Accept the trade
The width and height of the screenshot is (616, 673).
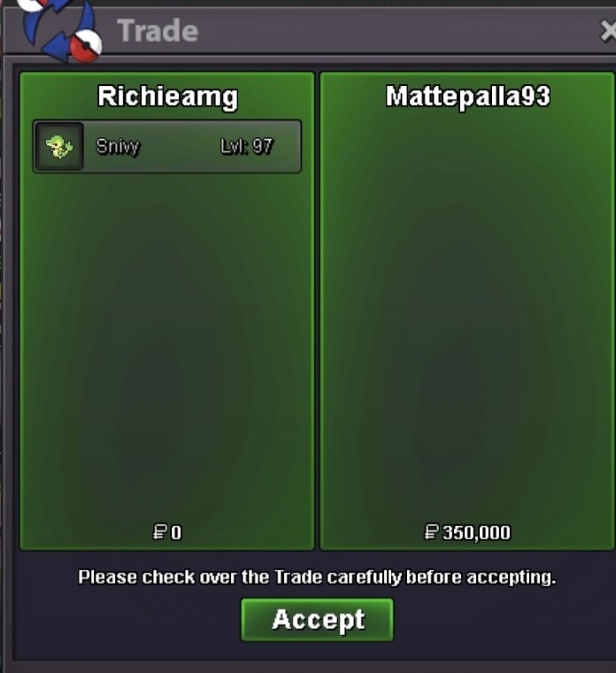click(x=317, y=620)
